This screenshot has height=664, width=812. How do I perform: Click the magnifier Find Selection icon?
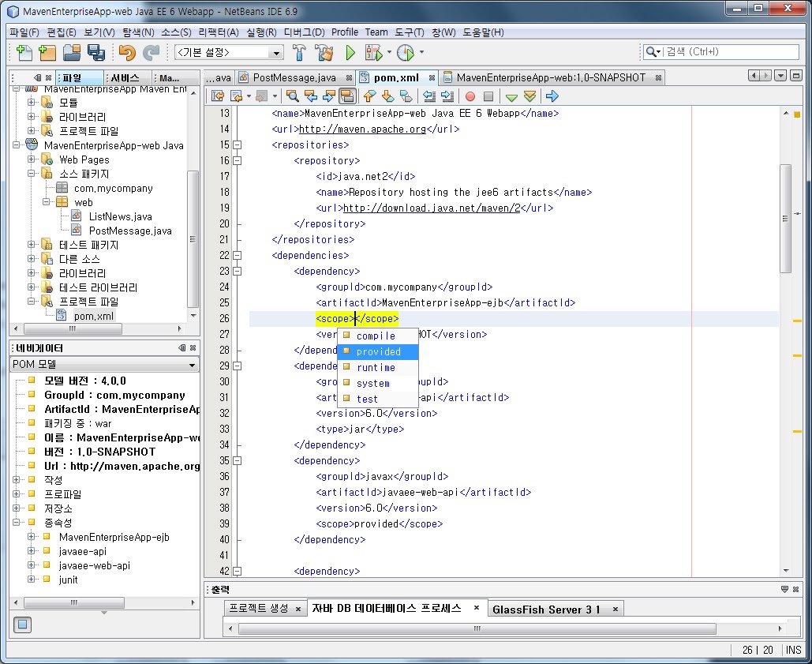(293, 96)
